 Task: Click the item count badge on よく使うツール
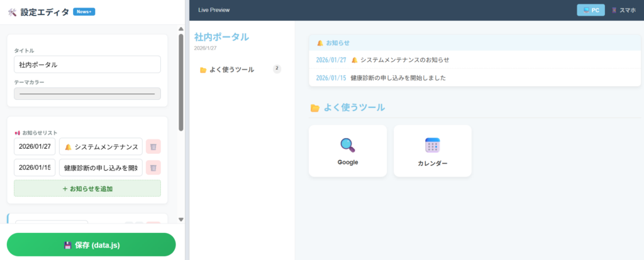(x=277, y=68)
